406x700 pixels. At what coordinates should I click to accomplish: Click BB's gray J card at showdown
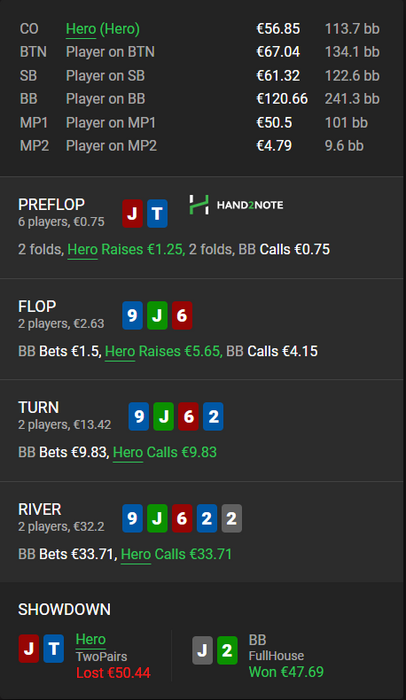pyautogui.click(x=202, y=650)
